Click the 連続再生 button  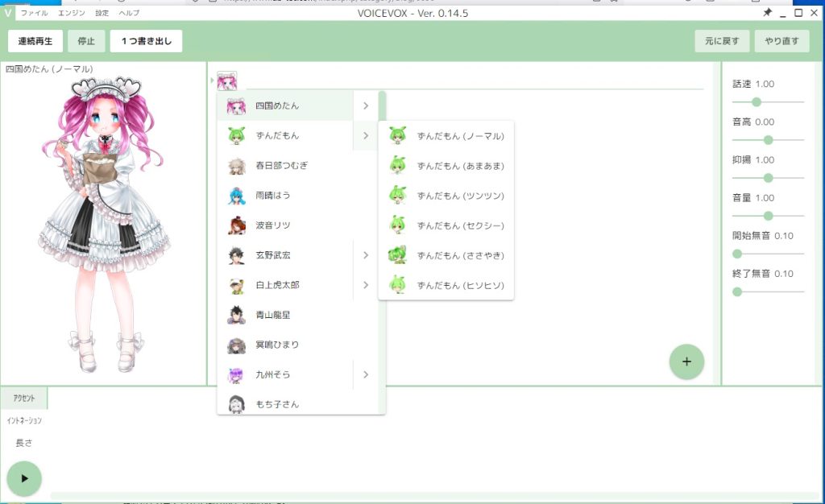click(x=35, y=41)
